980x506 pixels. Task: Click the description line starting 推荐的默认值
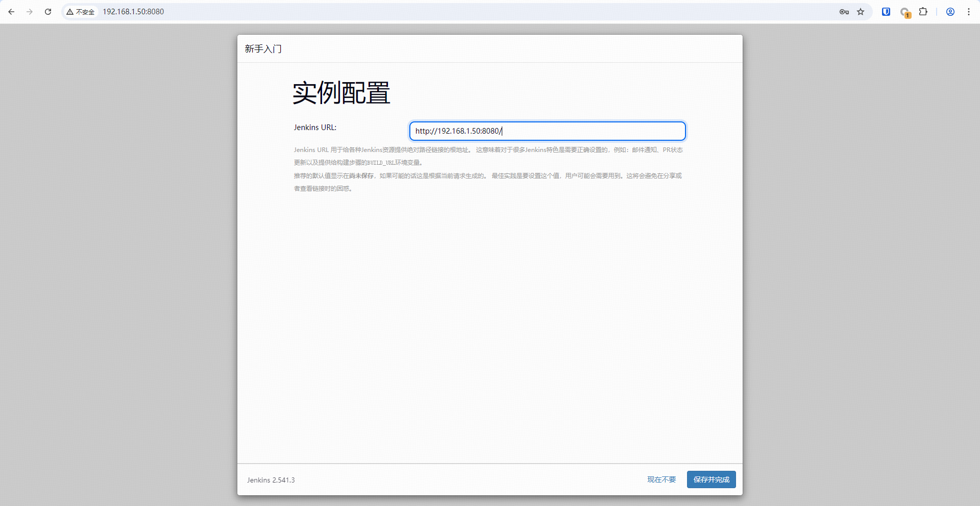pyautogui.click(x=488, y=176)
